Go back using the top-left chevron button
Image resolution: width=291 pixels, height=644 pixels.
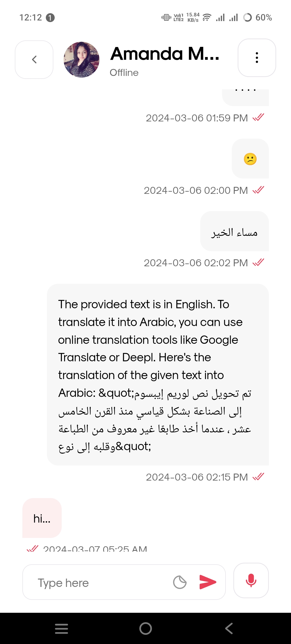(34, 59)
